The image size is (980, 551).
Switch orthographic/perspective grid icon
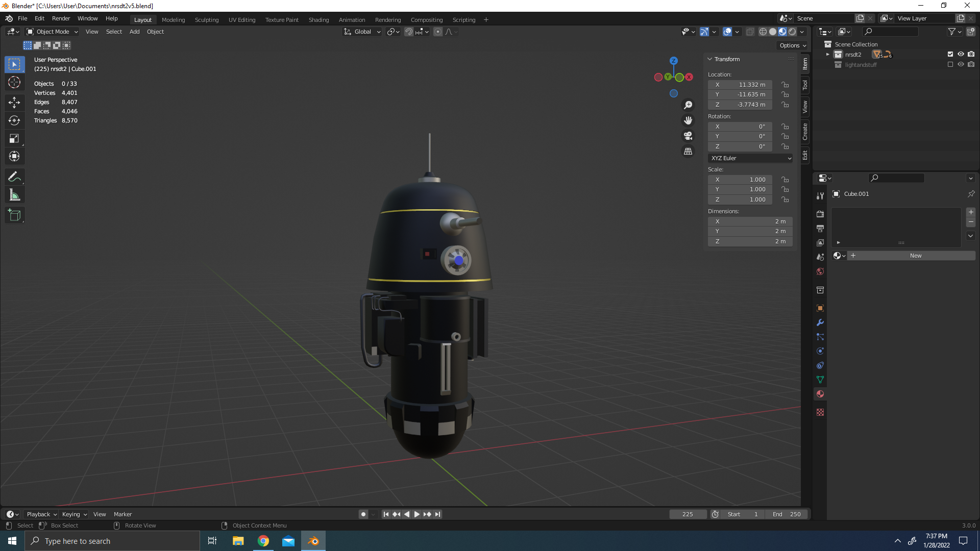688,151
